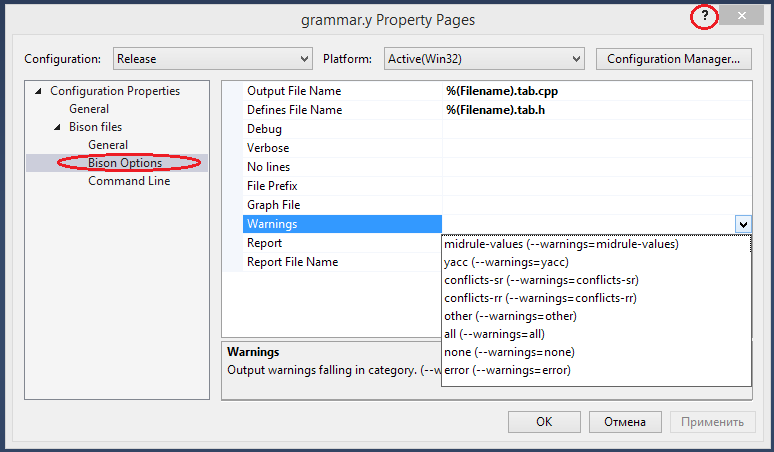This screenshot has width=774, height=452.
Task: Choose yacc warnings option from list
Action: click(506, 262)
